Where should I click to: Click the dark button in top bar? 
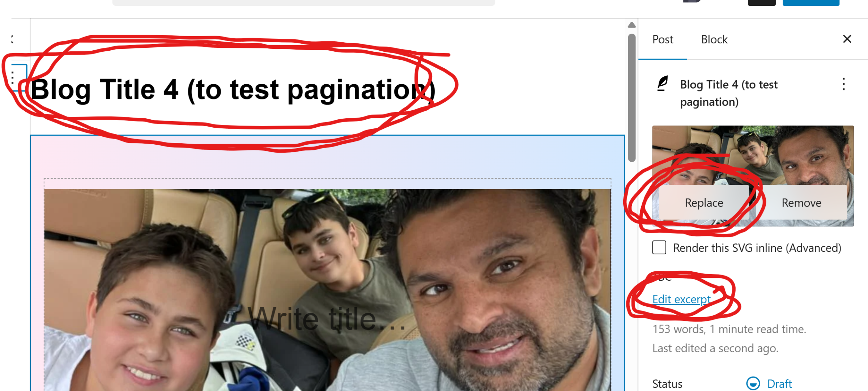[762, 2]
